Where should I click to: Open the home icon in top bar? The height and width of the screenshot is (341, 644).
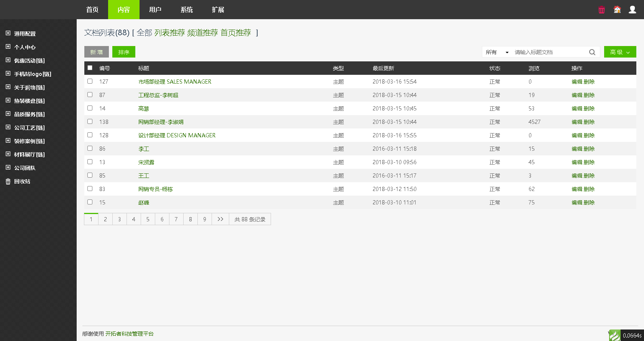point(617,10)
